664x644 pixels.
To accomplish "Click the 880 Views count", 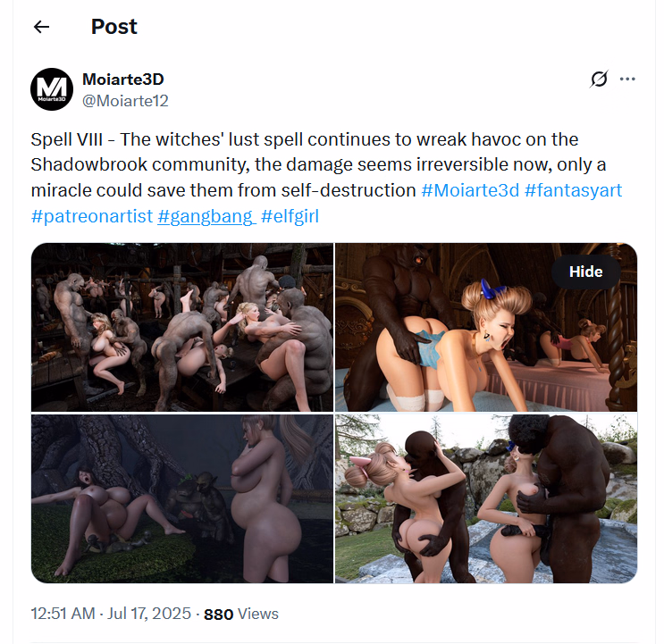I will (x=241, y=614).
